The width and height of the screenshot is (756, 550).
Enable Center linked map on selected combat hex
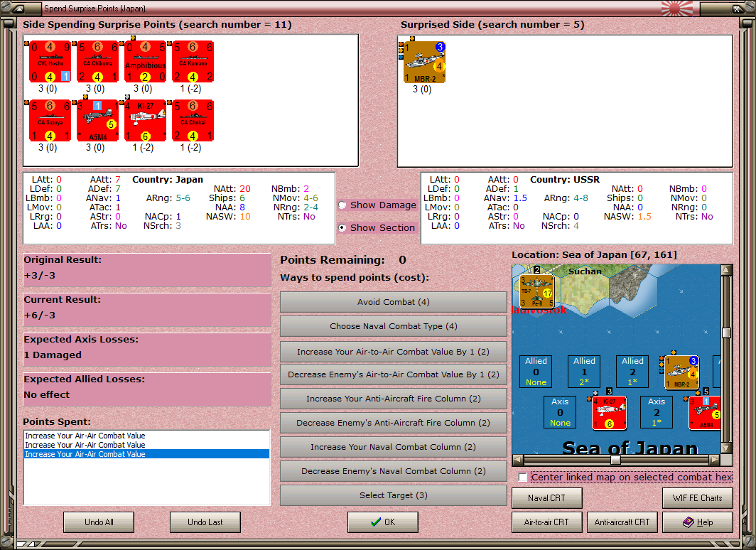[x=523, y=478]
